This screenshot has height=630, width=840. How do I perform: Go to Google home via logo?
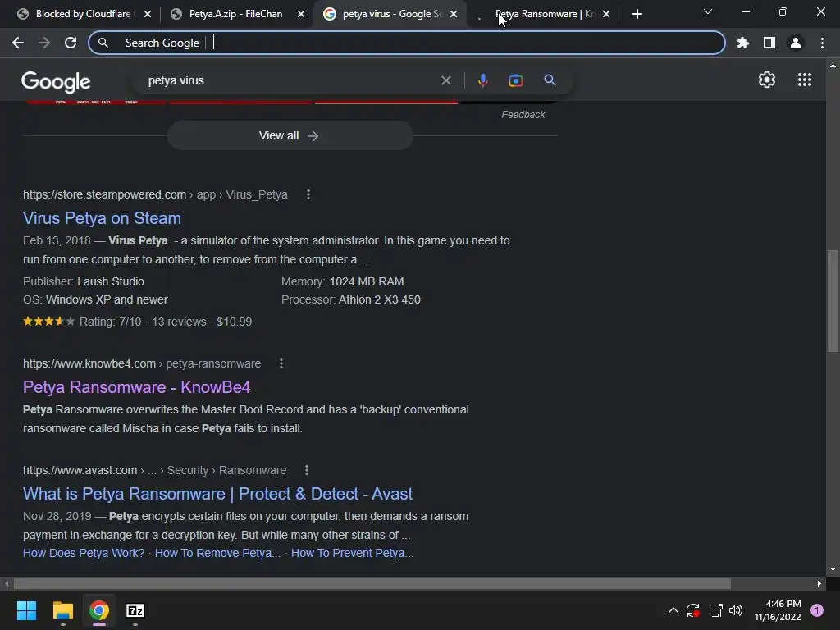[x=56, y=81]
